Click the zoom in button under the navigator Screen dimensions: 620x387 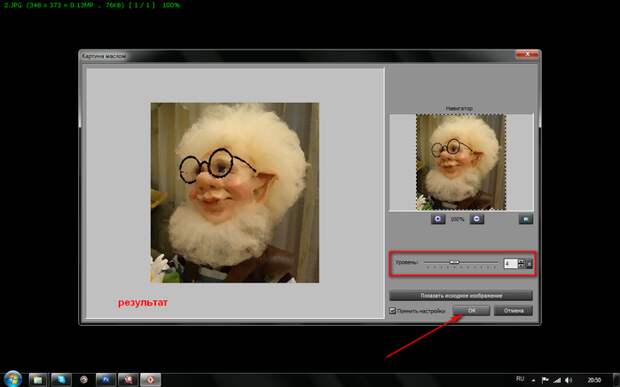click(438, 219)
